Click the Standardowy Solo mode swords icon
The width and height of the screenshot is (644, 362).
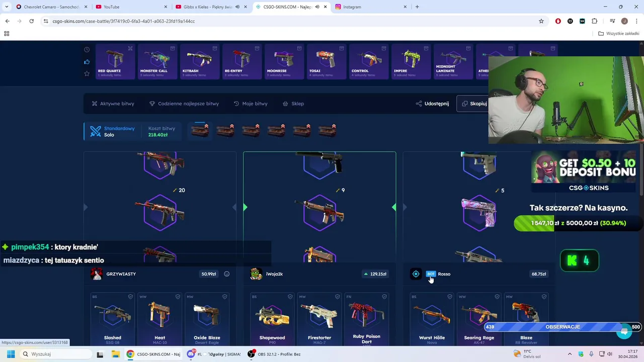click(x=95, y=131)
